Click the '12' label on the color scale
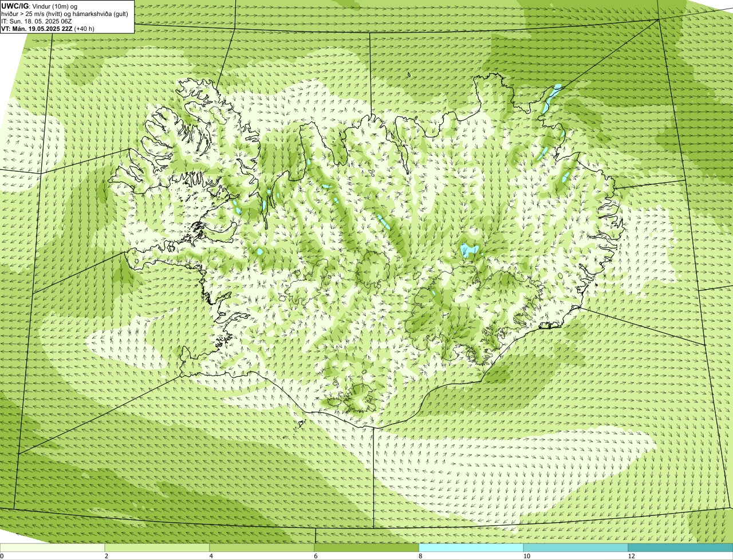Viewport: 733px width, 560px height. click(630, 556)
